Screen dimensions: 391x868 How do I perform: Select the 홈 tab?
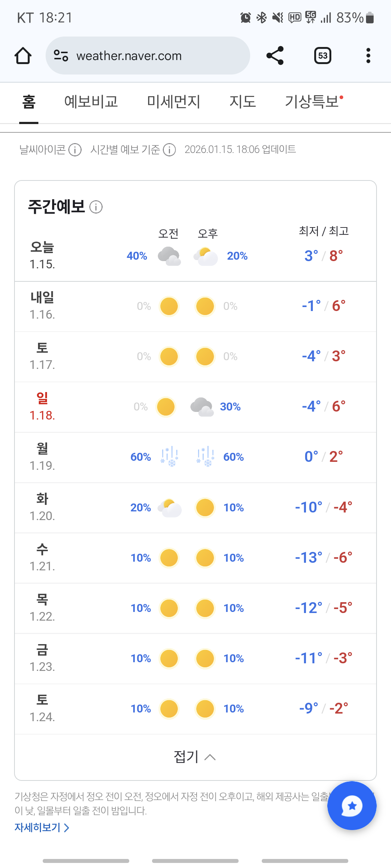click(x=29, y=102)
